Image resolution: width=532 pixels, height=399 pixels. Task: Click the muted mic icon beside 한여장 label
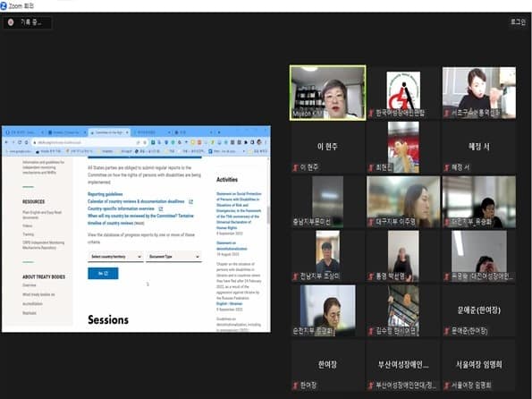[x=295, y=386]
